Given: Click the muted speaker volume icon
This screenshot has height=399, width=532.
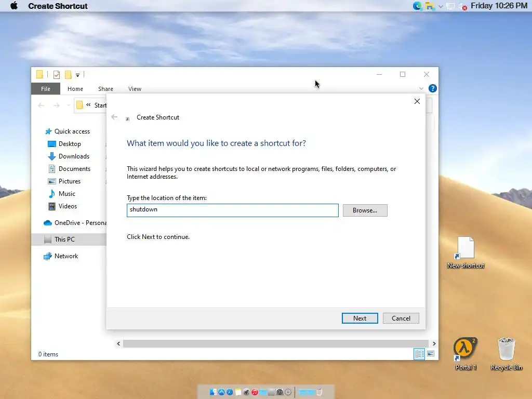Looking at the screenshot, I should click(463, 6).
